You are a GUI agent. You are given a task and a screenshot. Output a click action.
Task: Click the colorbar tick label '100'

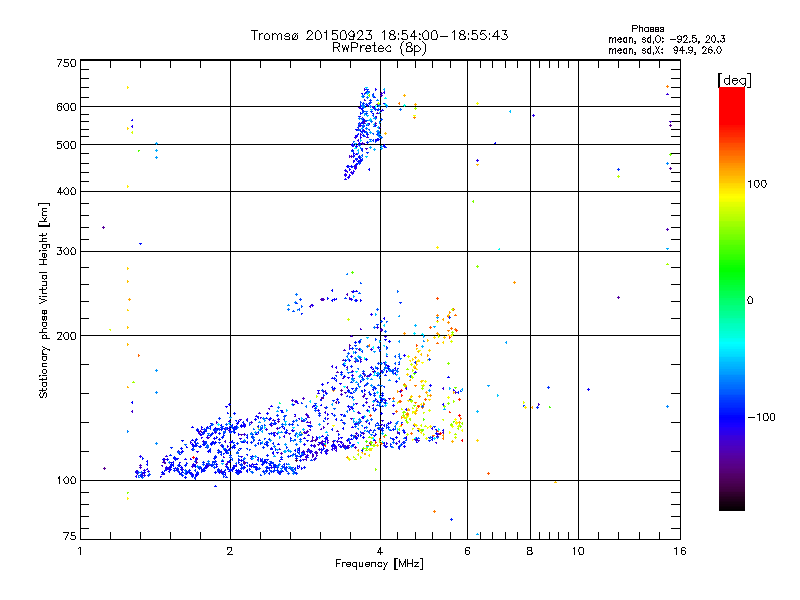757,184
